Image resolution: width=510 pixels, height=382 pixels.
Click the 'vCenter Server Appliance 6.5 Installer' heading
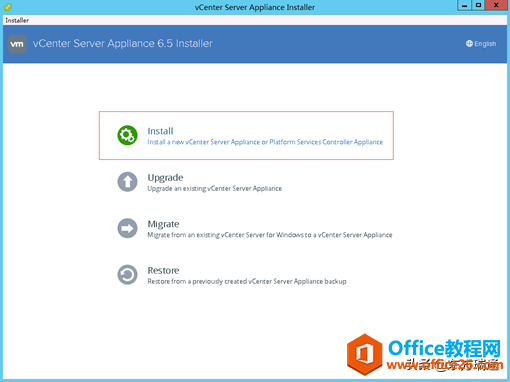click(122, 44)
